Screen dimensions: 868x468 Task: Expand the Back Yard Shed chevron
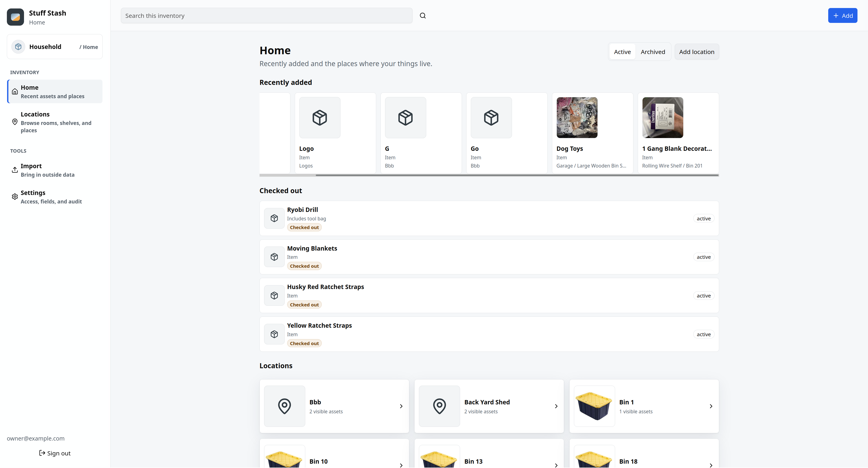(556, 406)
